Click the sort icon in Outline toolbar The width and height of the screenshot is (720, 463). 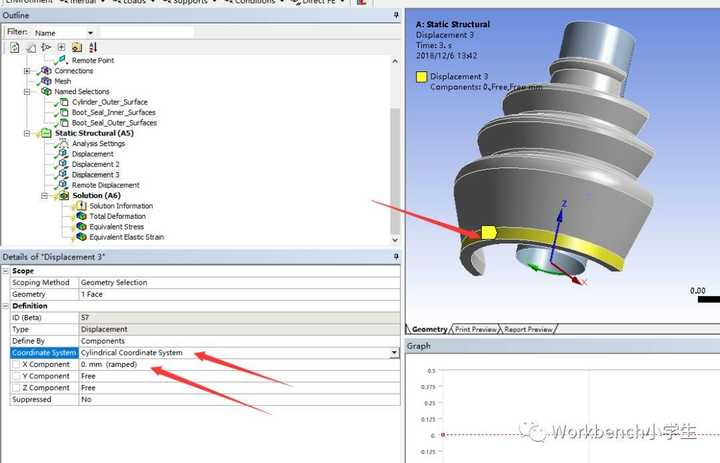(x=93, y=47)
